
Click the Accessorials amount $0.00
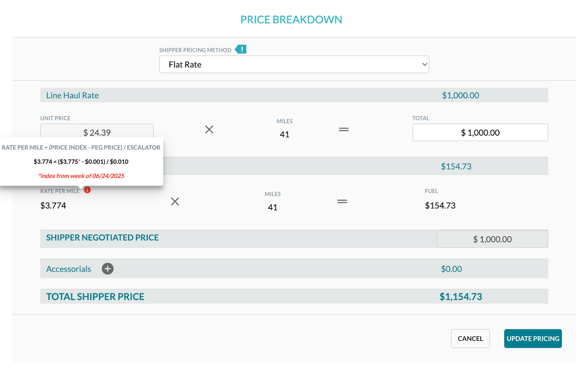pos(451,269)
